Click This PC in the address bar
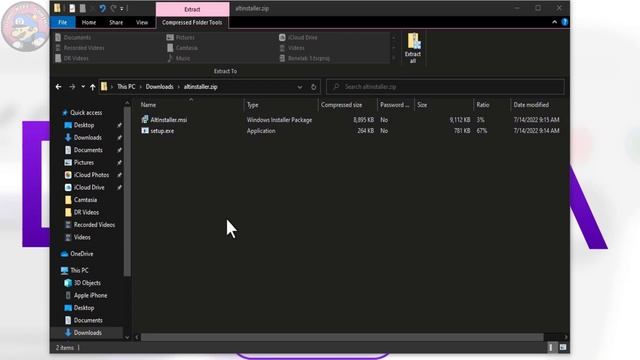 click(126, 87)
